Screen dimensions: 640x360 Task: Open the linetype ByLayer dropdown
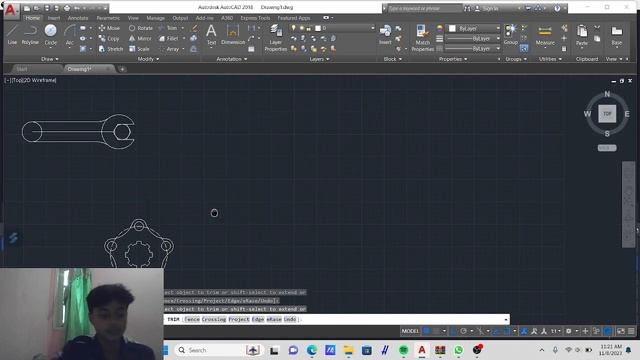click(x=473, y=49)
